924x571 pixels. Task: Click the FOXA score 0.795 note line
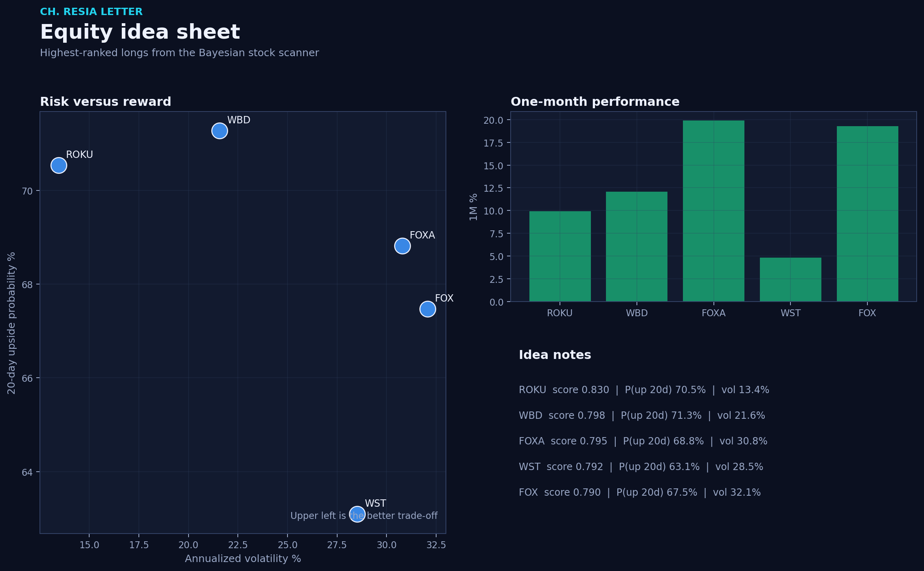coord(643,441)
